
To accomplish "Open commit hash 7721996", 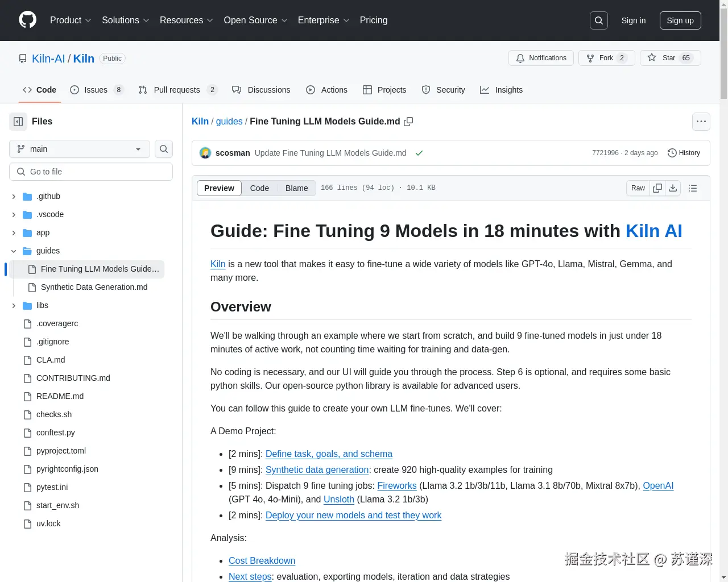I will tap(605, 153).
